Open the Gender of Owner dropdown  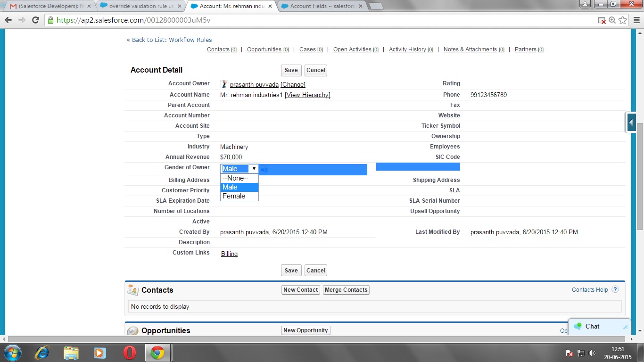tap(239, 169)
